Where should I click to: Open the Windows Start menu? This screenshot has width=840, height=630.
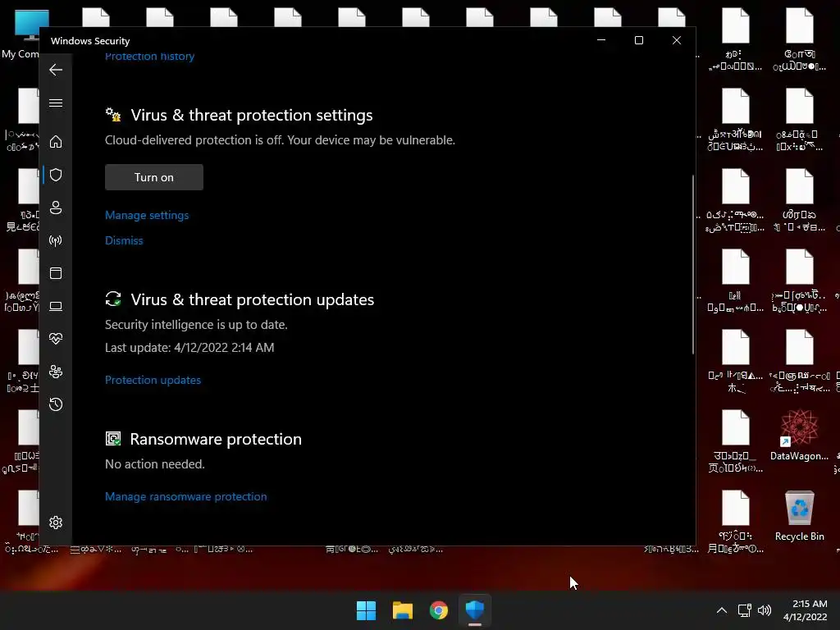[367, 610]
